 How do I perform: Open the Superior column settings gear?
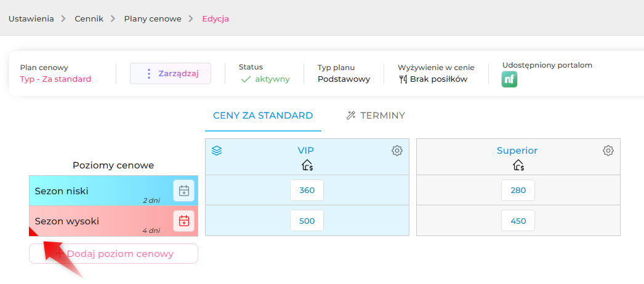[608, 151]
